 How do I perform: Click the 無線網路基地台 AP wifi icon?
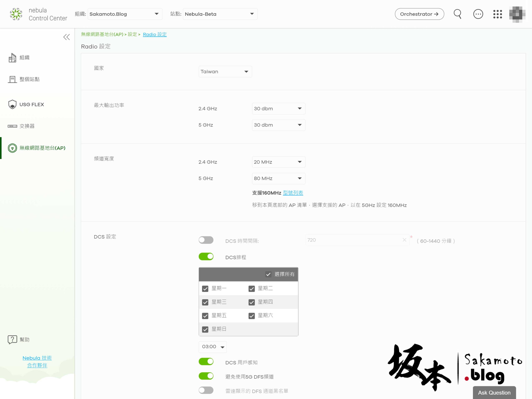pyautogui.click(x=12, y=148)
